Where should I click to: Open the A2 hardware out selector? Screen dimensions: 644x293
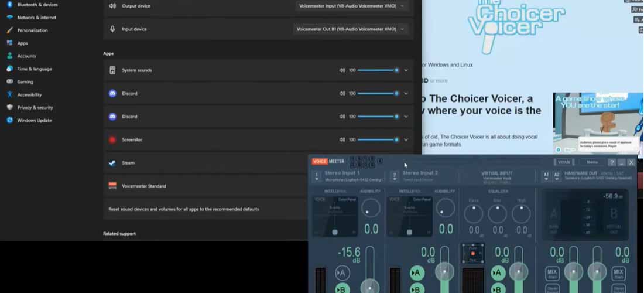pyautogui.click(x=557, y=176)
